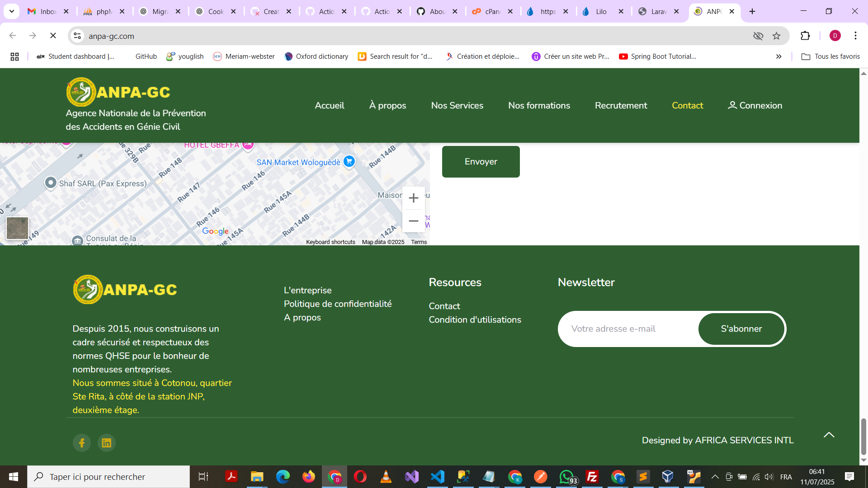868x488 pixels.
Task: Open L'entreprise footer link
Action: [x=307, y=290]
